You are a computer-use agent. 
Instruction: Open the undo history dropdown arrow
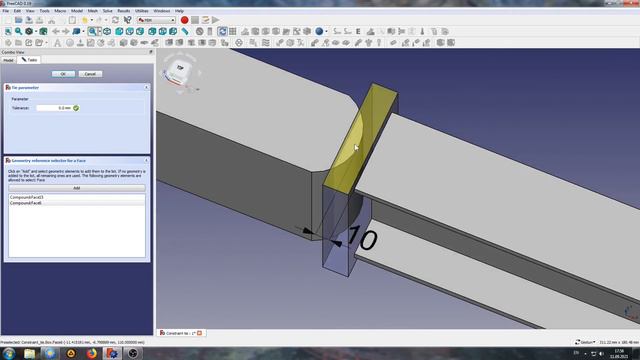click(91, 20)
